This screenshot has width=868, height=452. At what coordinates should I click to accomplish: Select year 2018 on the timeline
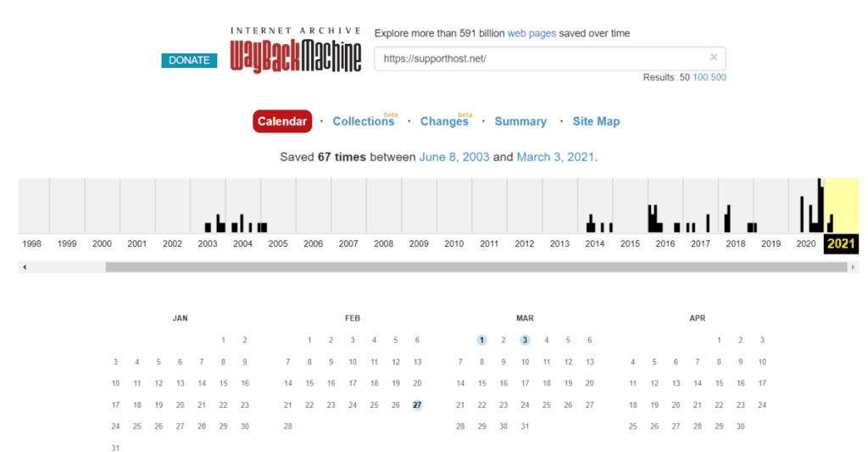coord(735,243)
